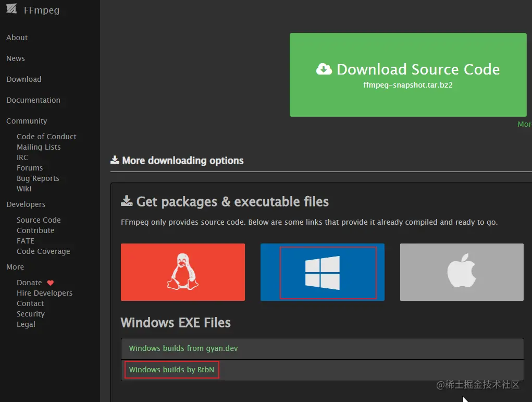Open the Forums link

pyautogui.click(x=30, y=168)
